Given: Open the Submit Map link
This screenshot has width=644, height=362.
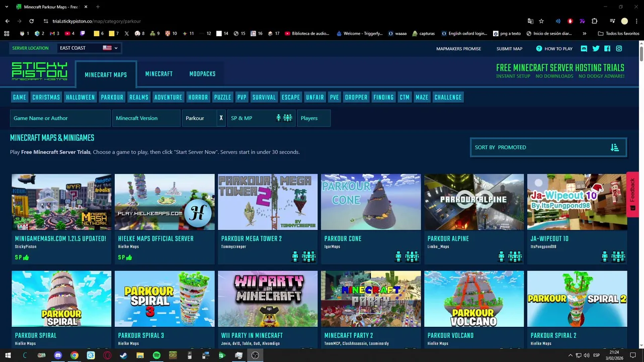Looking at the screenshot, I should (509, 49).
